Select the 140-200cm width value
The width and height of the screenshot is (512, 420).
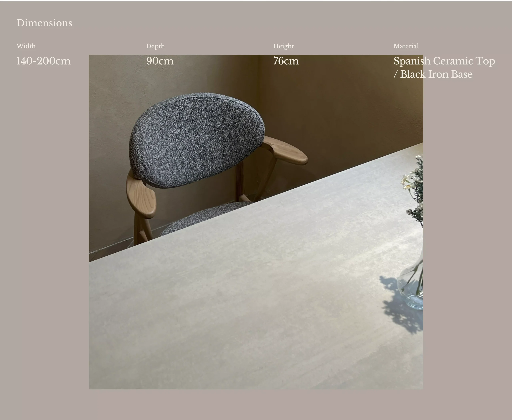pyautogui.click(x=44, y=61)
